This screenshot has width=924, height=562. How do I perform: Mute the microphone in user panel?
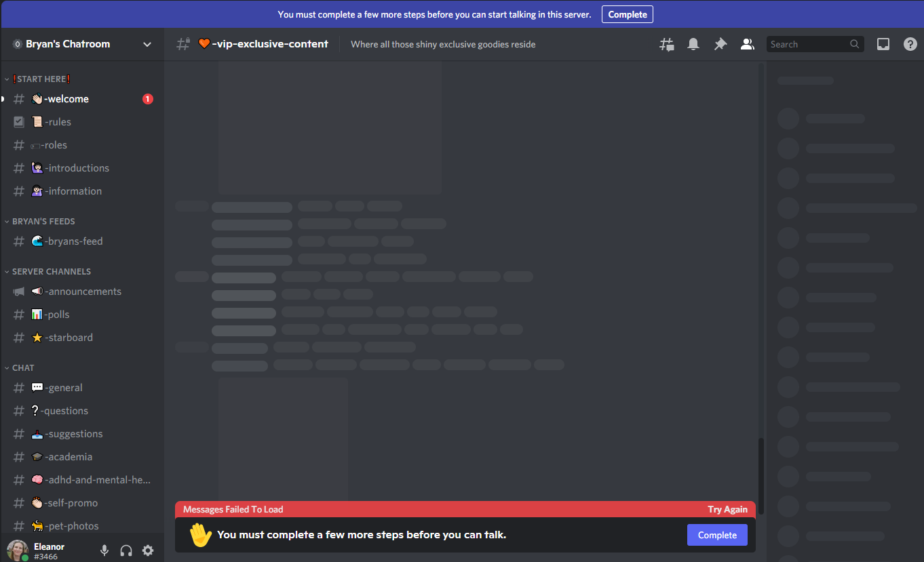click(104, 550)
